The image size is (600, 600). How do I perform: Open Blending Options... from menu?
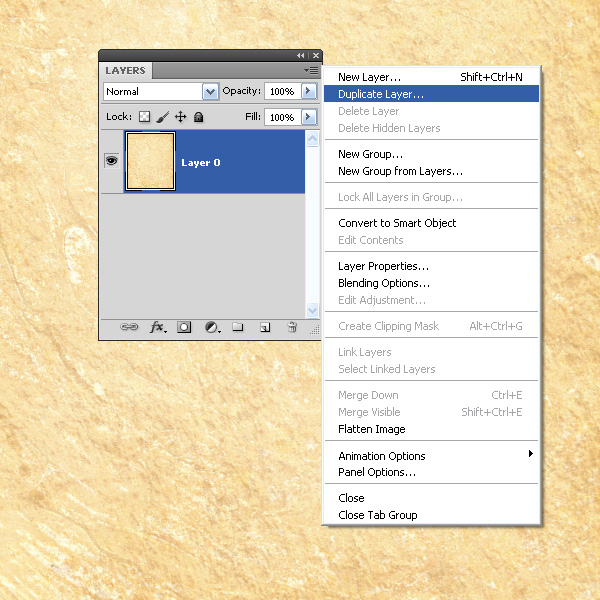(431, 283)
